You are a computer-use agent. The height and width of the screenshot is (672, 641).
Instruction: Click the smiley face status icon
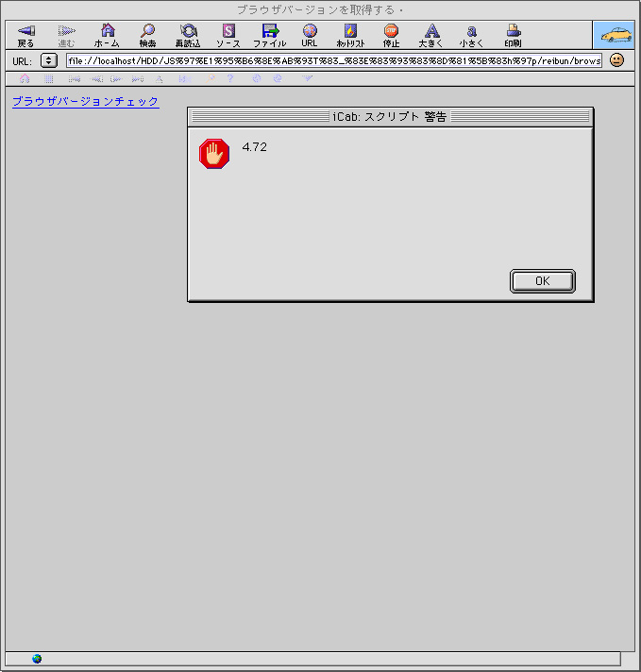[616, 60]
